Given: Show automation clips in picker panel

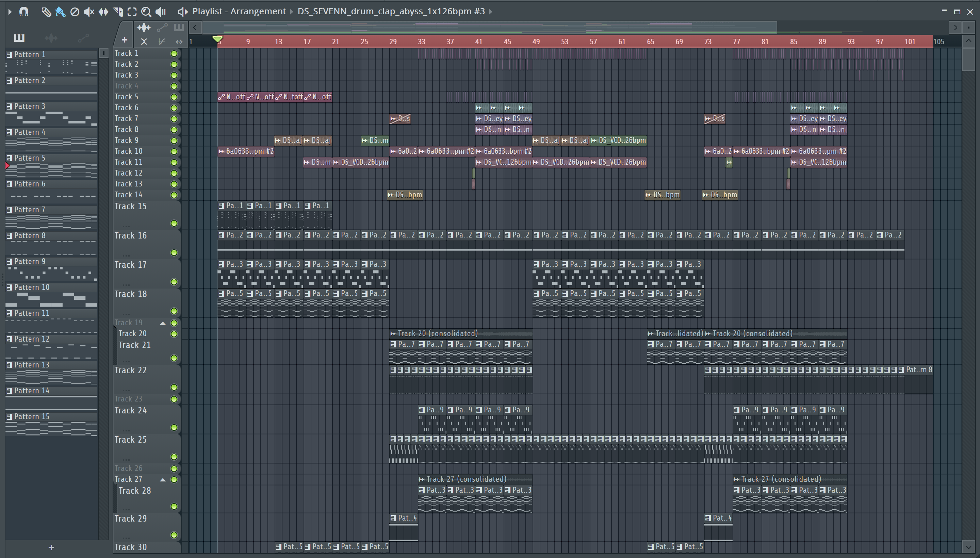Looking at the screenshot, I should (x=83, y=38).
